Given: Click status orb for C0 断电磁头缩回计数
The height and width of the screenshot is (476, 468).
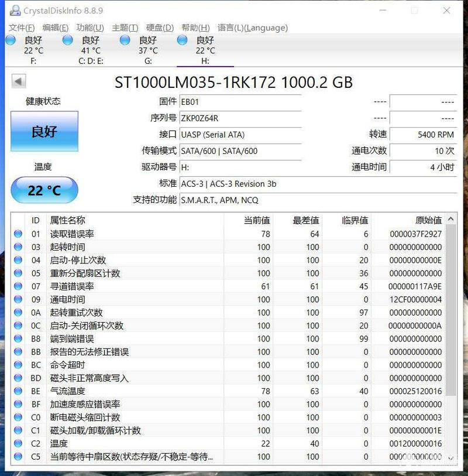Looking at the screenshot, I should (18, 417).
